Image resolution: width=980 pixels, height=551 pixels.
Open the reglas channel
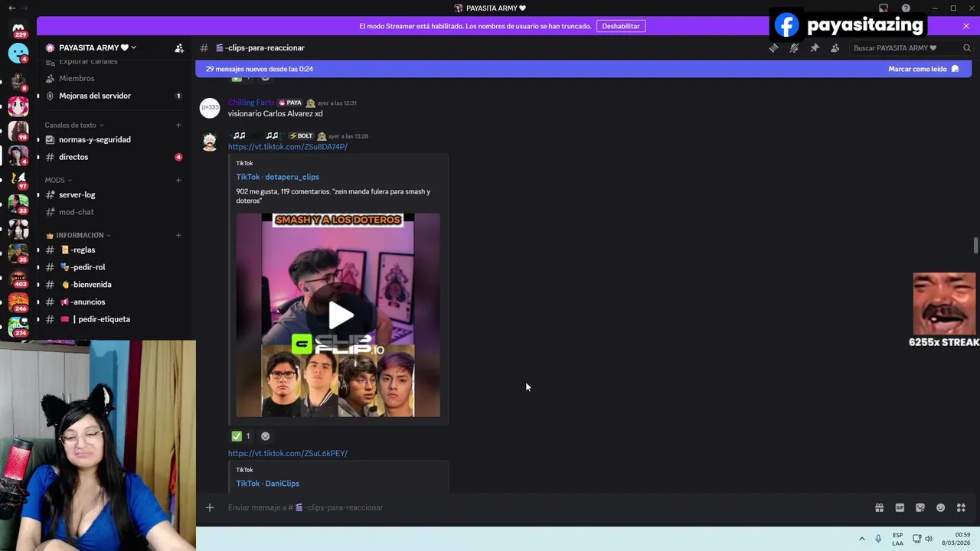click(x=77, y=249)
